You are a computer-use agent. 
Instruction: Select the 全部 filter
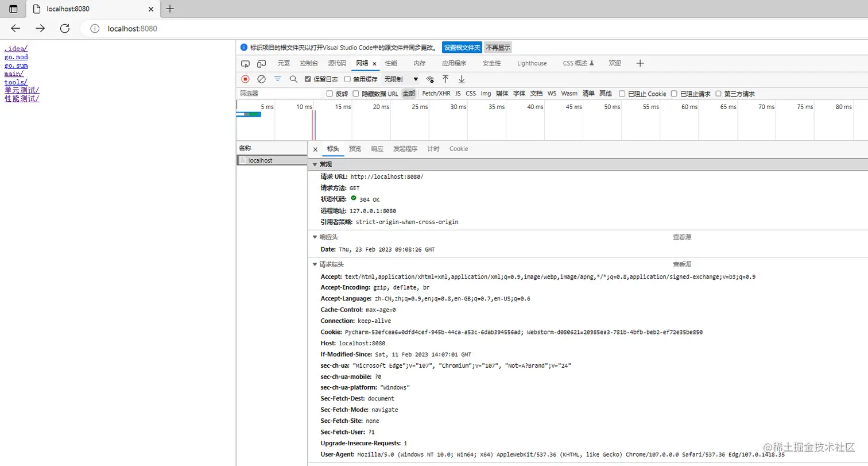[409, 94]
